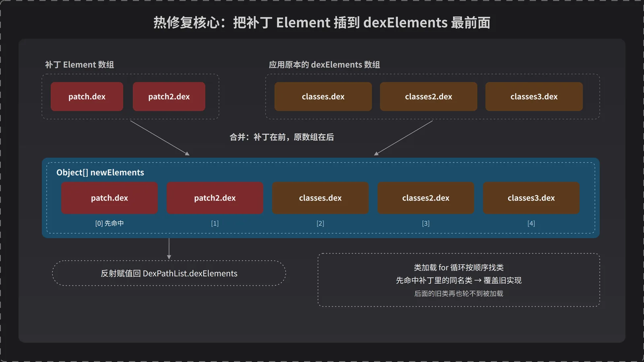Click classes.dex box in original dexElements array
The width and height of the screenshot is (644, 362).
323,97
